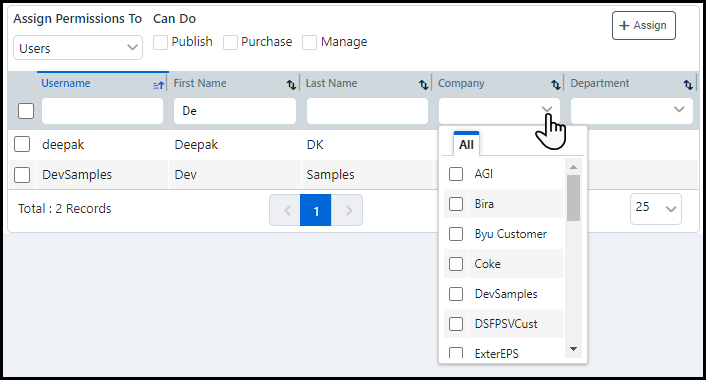Screen dimensions: 706x380
Task: Click Company column sort icon
Action: (x=555, y=84)
